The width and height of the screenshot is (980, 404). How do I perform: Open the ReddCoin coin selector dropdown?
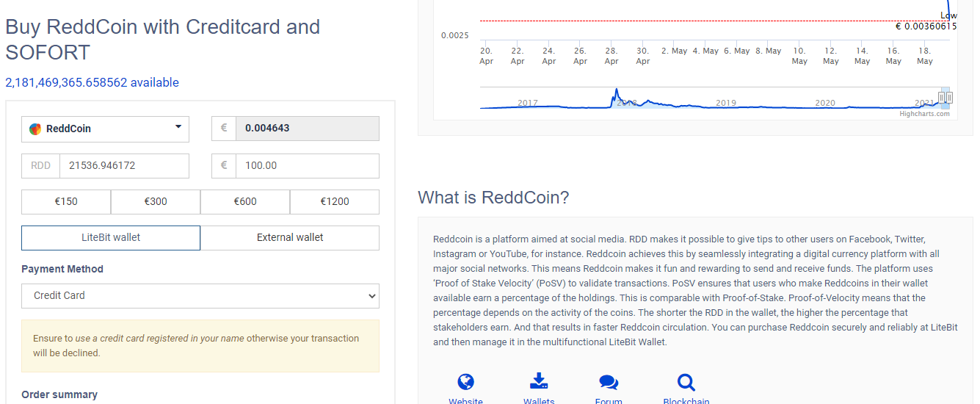105,129
